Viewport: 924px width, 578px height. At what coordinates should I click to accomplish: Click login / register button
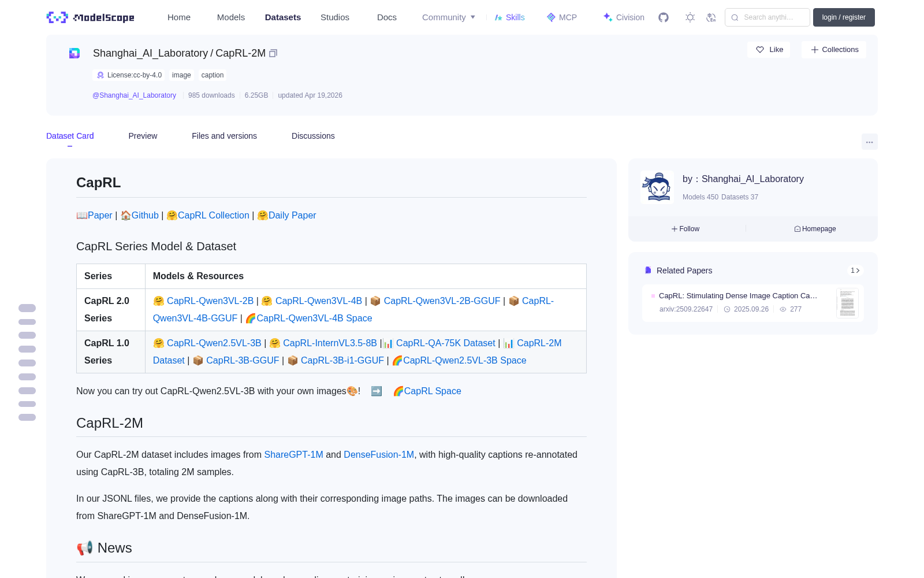tap(844, 17)
